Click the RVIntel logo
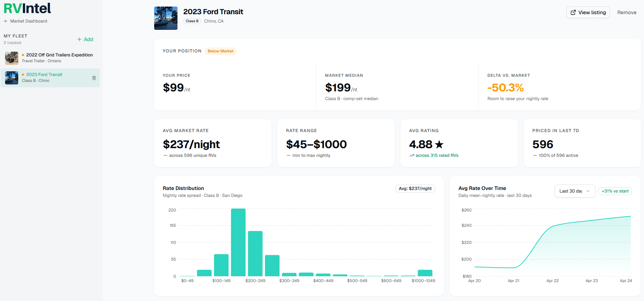The height and width of the screenshot is (301, 644). point(27,8)
